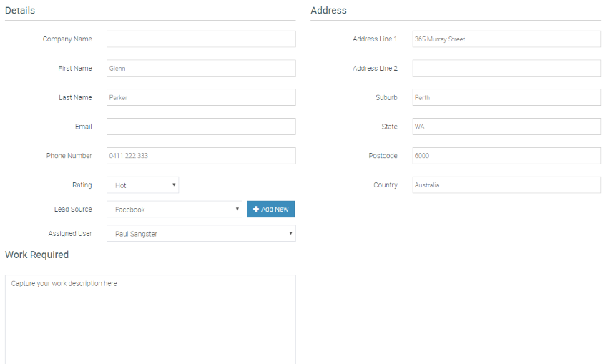
Task: Focus the Company Name field
Action: click(201, 39)
